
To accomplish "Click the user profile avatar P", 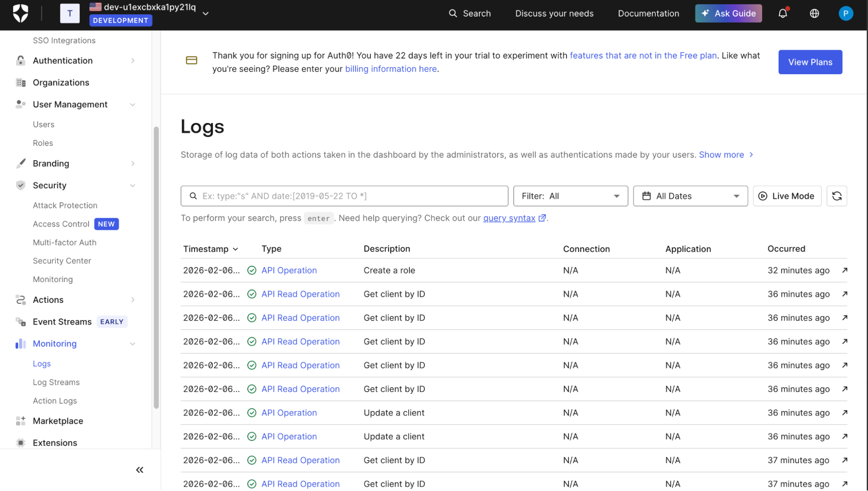I will [x=845, y=13].
